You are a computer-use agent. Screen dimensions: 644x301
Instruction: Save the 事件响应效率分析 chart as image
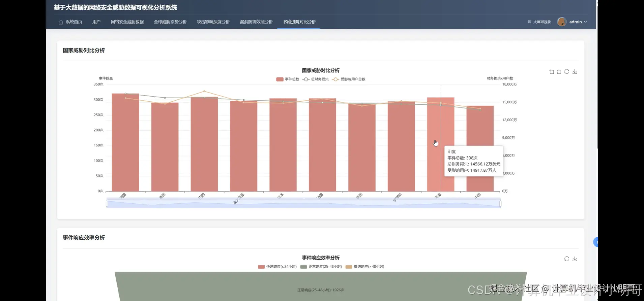575,259
